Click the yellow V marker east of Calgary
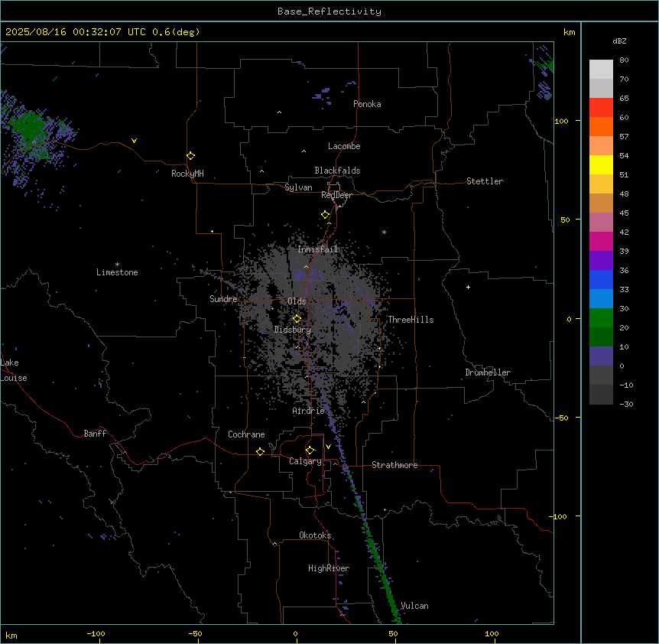The height and width of the screenshot is (644, 659). (328, 447)
